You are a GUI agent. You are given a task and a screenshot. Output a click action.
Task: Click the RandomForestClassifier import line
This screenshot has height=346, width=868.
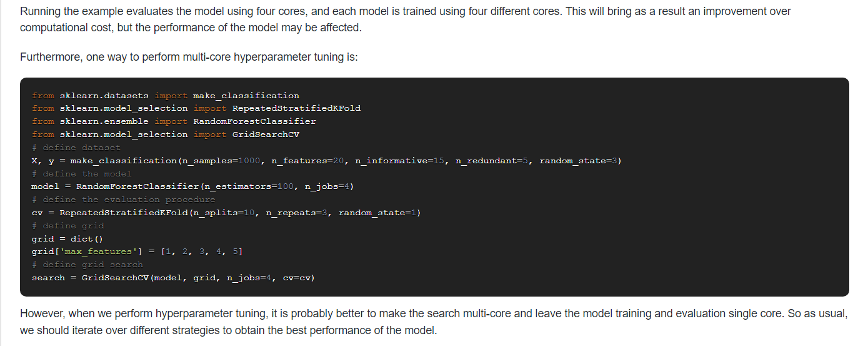point(174,121)
